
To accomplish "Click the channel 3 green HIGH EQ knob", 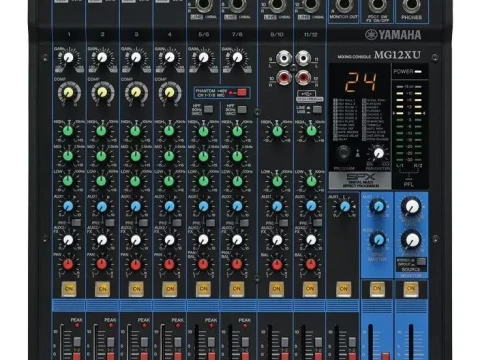I will 135,131.
